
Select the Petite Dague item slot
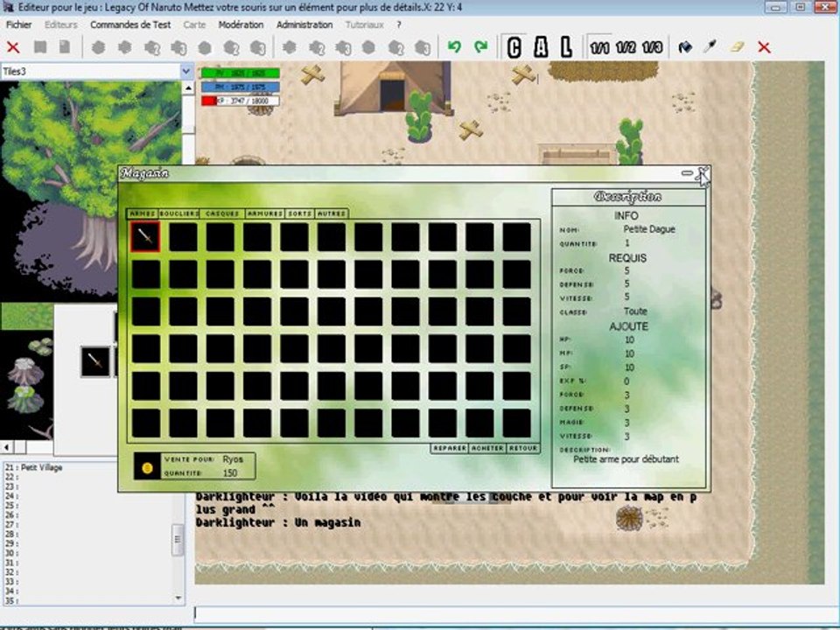point(145,236)
